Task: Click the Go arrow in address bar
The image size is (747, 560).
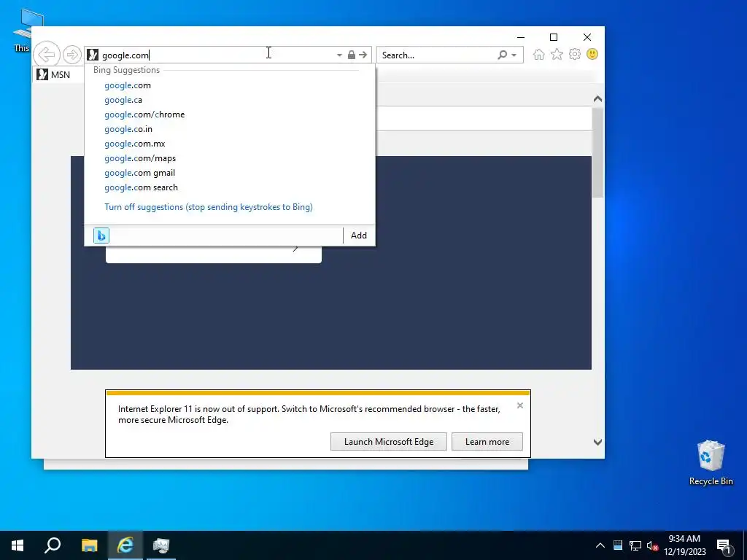Action: click(363, 55)
